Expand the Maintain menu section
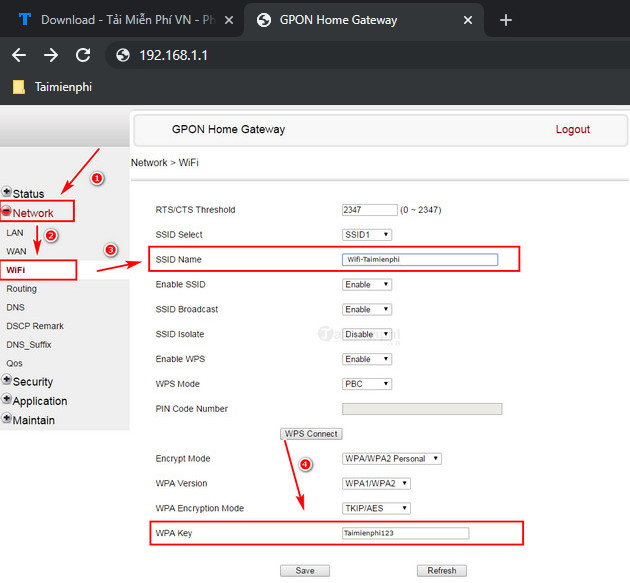 click(28, 420)
